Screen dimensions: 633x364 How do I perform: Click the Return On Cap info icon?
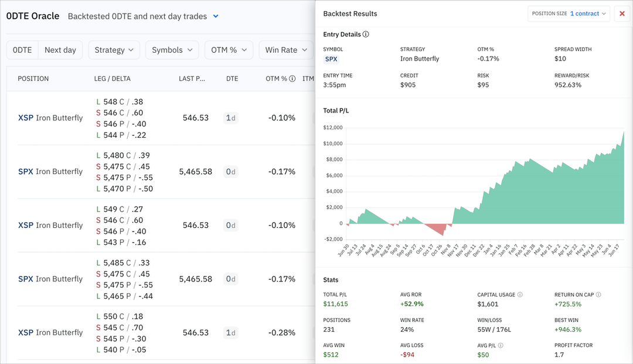coord(598,295)
